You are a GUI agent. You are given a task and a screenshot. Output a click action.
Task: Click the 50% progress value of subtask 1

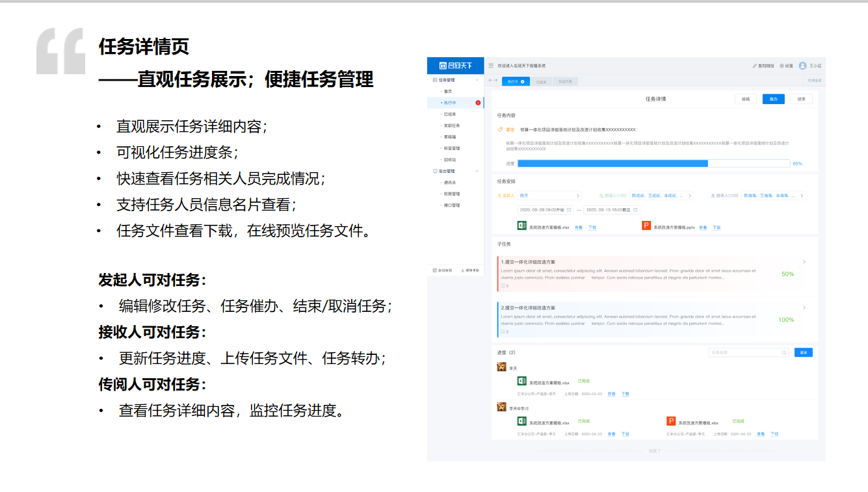pyautogui.click(x=787, y=274)
